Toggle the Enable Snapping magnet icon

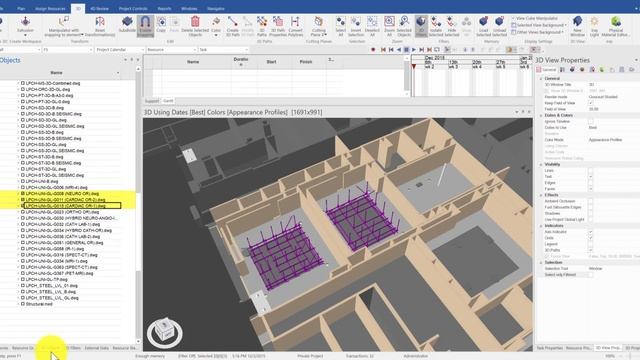click(x=145, y=22)
